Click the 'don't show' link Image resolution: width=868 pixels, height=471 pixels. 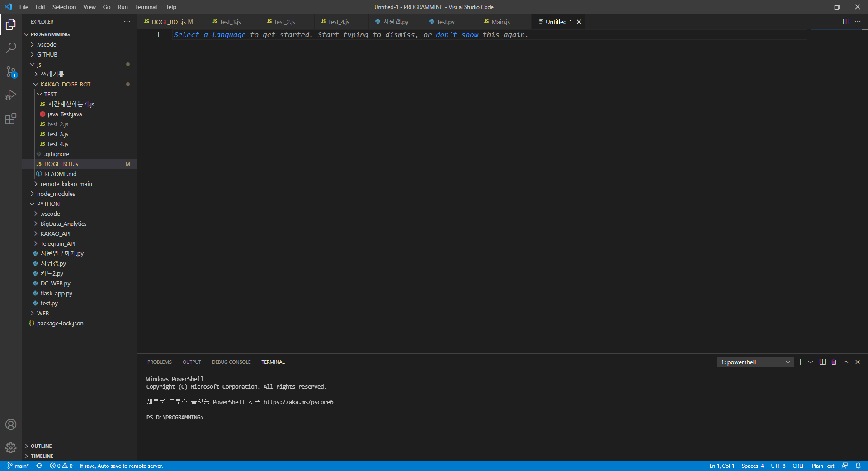[457, 35]
